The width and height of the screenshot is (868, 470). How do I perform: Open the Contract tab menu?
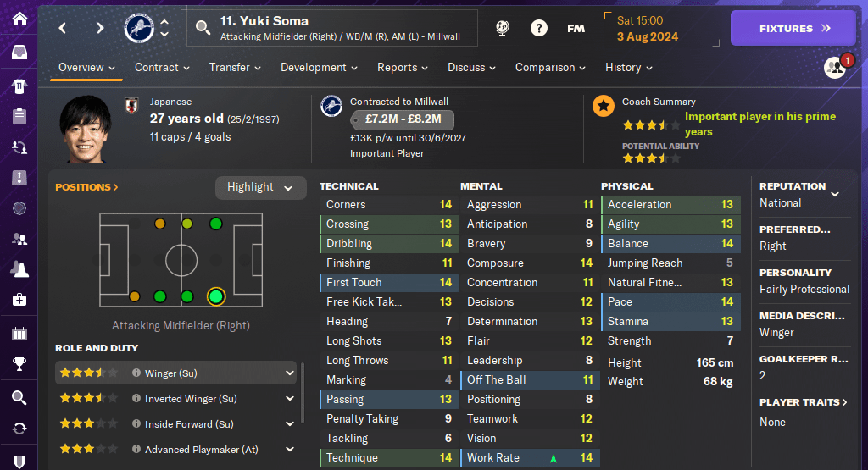pos(161,68)
